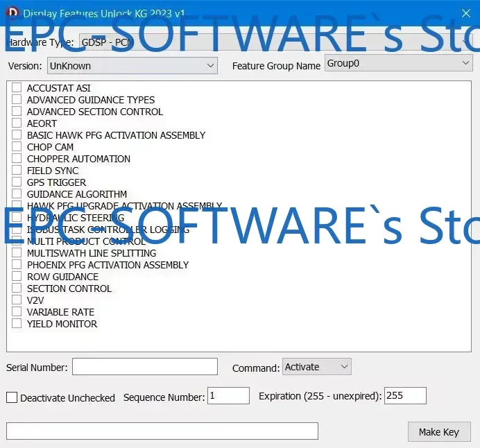
Task: Focus the Sequence Number field
Action: point(228,396)
